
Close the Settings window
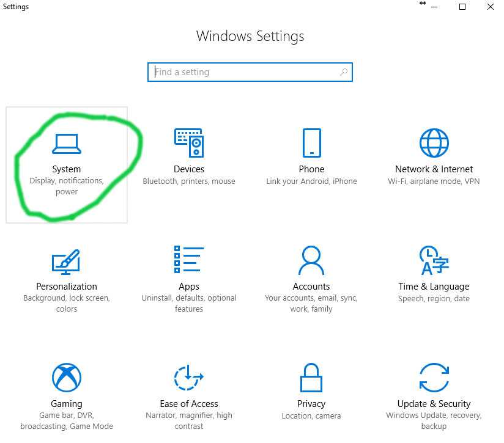point(491,7)
